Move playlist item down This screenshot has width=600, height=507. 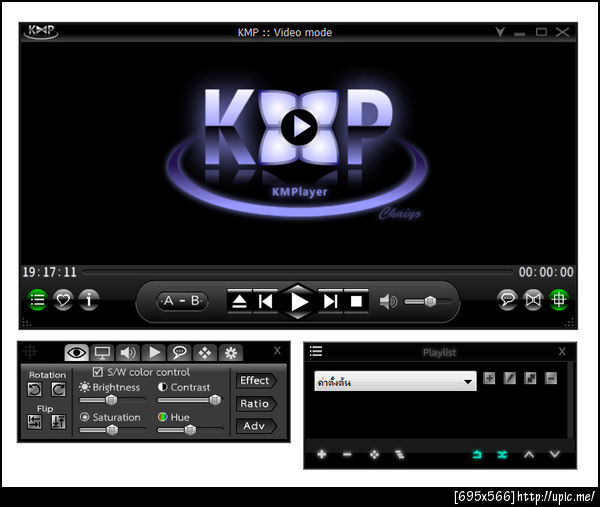pyautogui.click(x=555, y=455)
